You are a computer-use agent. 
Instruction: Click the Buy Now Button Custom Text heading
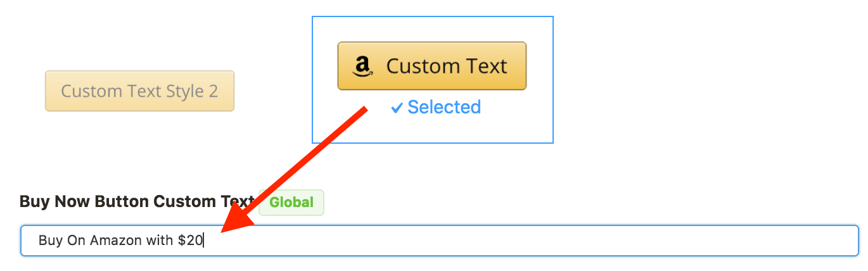136,202
